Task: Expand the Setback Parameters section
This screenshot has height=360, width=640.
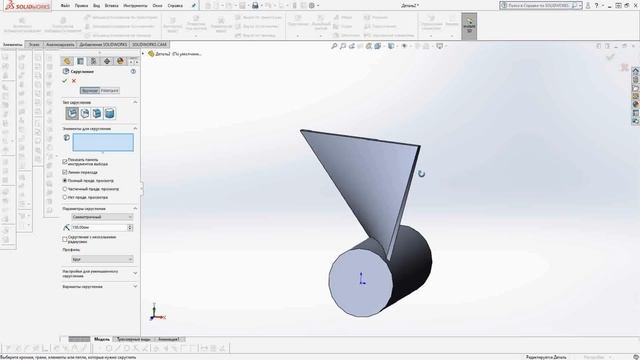Action: click(x=135, y=273)
